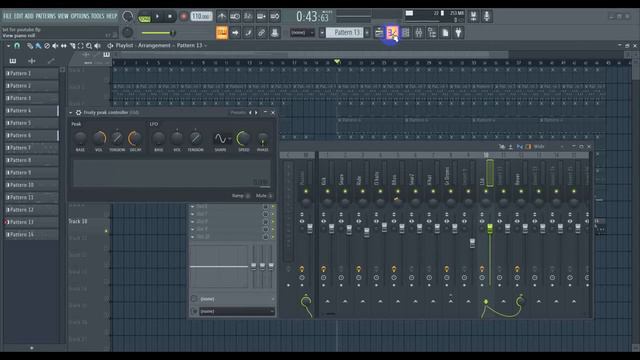The width and height of the screenshot is (640, 360).
Task: Mute the Snare mixer track LED
Action: coord(345,191)
